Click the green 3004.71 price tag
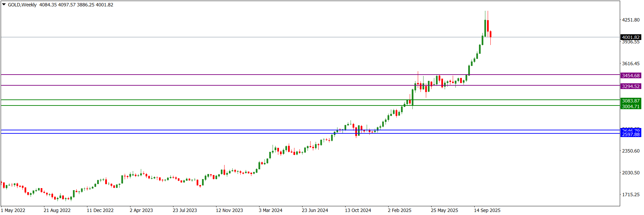 tap(631, 106)
